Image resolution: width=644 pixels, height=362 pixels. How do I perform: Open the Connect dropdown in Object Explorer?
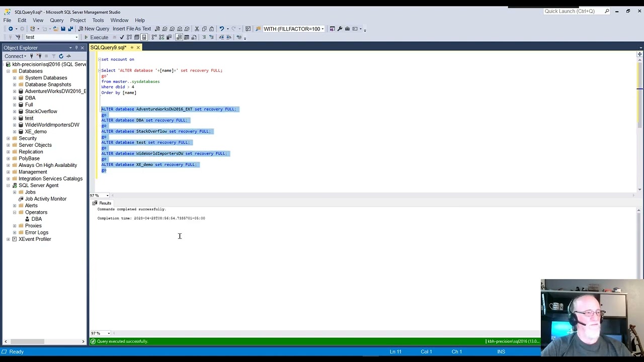click(x=15, y=56)
